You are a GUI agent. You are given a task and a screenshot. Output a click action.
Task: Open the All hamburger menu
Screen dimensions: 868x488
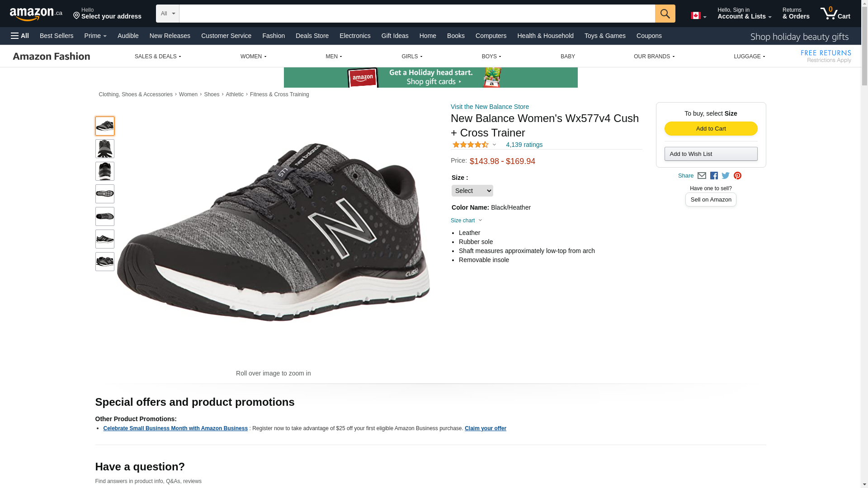pyautogui.click(x=20, y=36)
